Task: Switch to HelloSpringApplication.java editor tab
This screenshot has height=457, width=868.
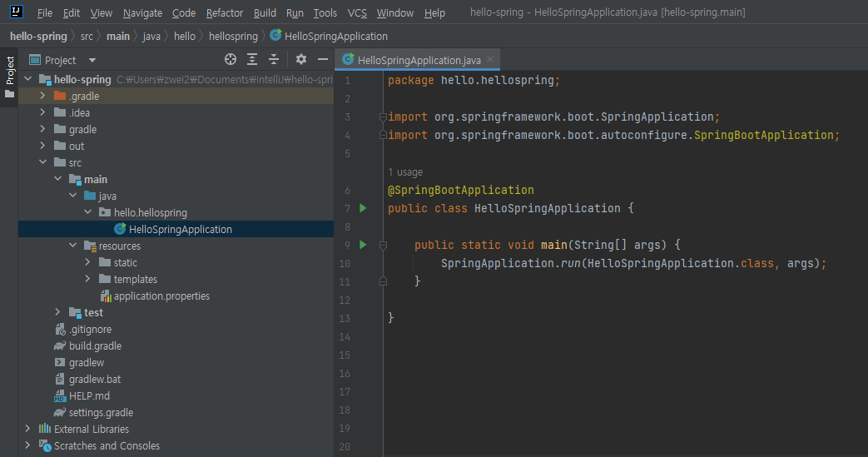Action: tap(419, 59)
